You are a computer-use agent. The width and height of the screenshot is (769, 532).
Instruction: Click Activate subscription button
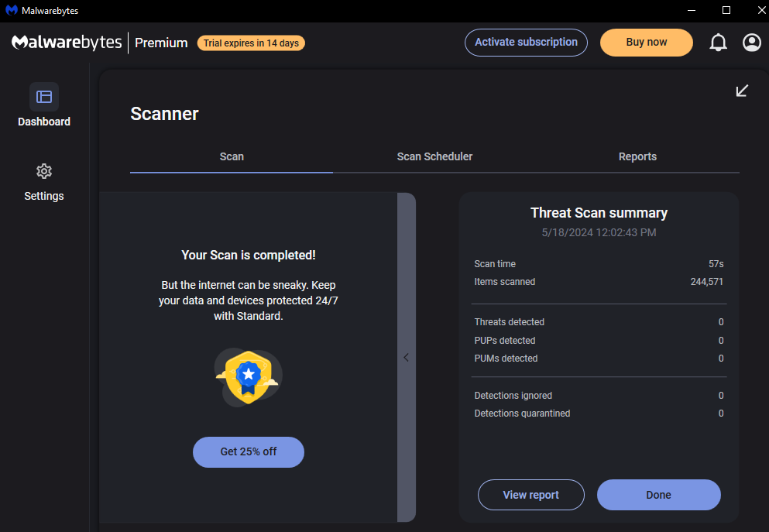point(527,43)
